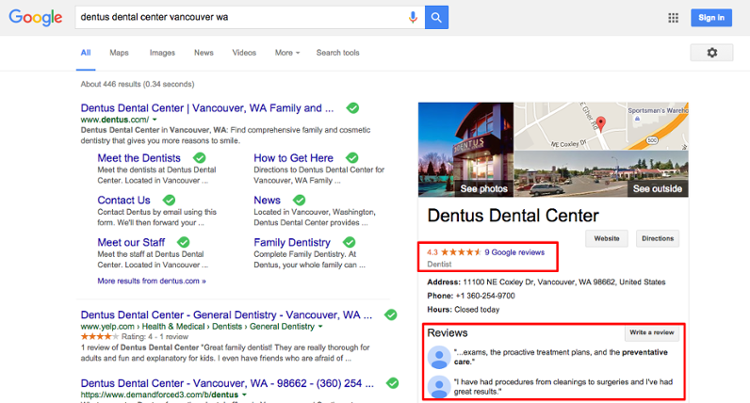750x403 pixels.
Task: Expand dropdown arrow beside demandforced3.com URL
Action: (244, 395)
